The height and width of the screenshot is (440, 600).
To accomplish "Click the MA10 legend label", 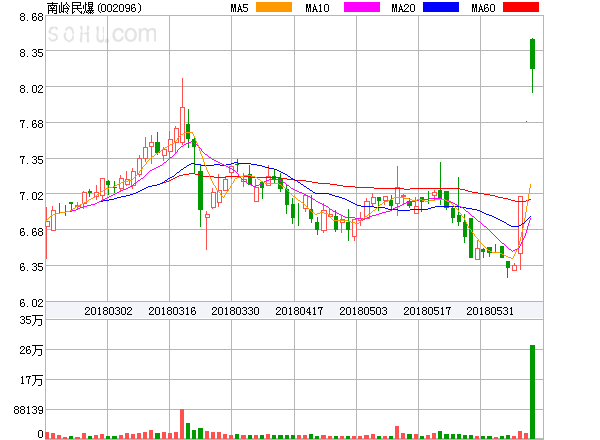I will [317, 8].
